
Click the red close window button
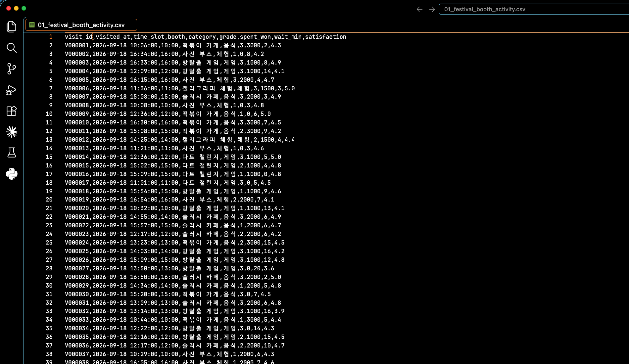pos(9,8)
